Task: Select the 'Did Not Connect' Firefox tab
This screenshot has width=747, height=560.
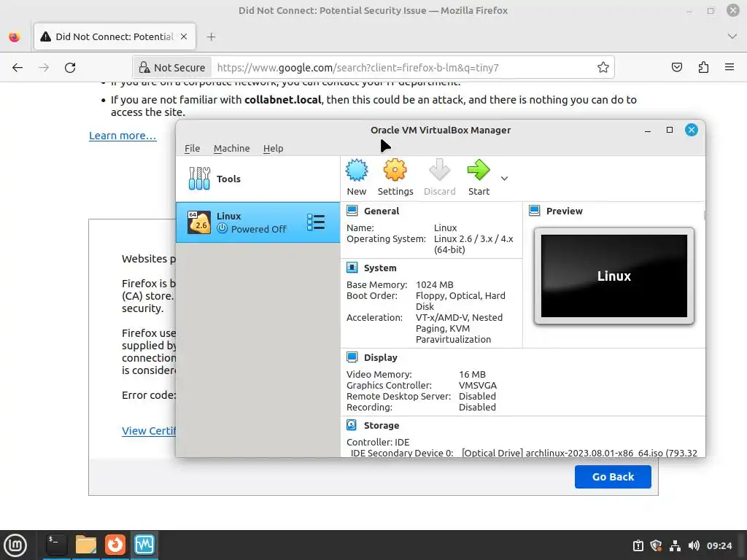Action: point(115,36)
